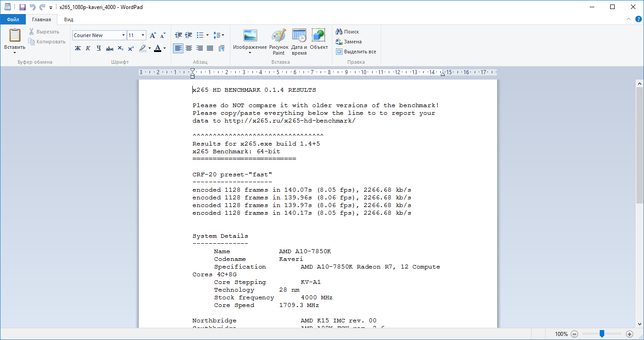Image resolution: width=644 pixels, height=340 pixels.
Task: Decrease the font size
Action: (x=163, y=35)
